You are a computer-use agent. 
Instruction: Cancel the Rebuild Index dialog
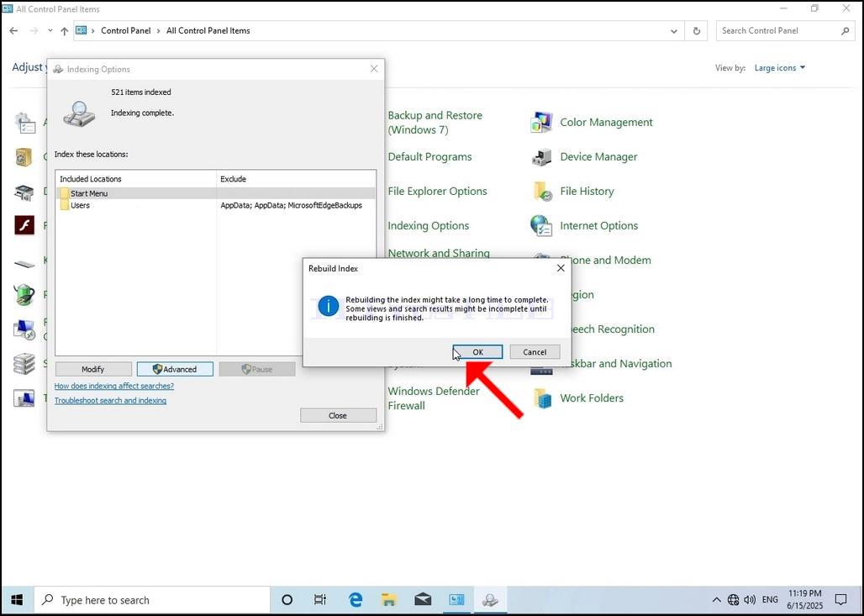(535, 352)
